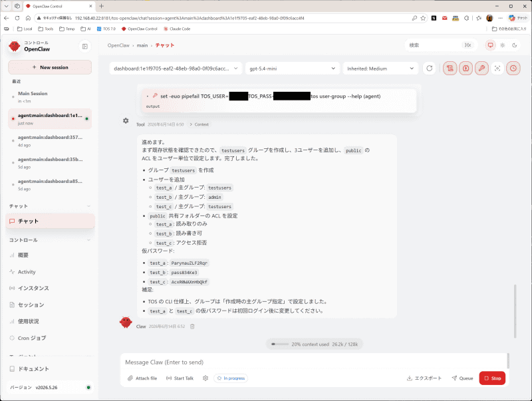Click the gear icon beside the Tool message

coord(126,120)
